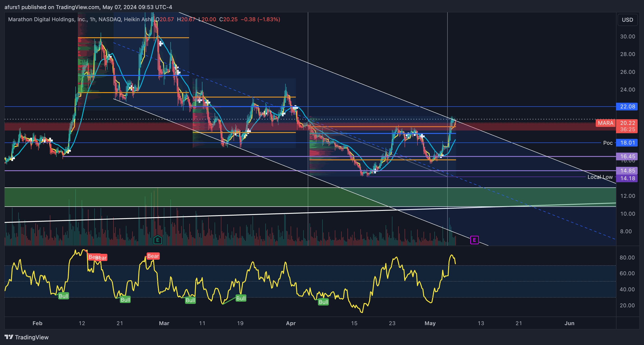Click the Feb date axis label
Viewport: 644px width, 345px height.
point(37,323)
